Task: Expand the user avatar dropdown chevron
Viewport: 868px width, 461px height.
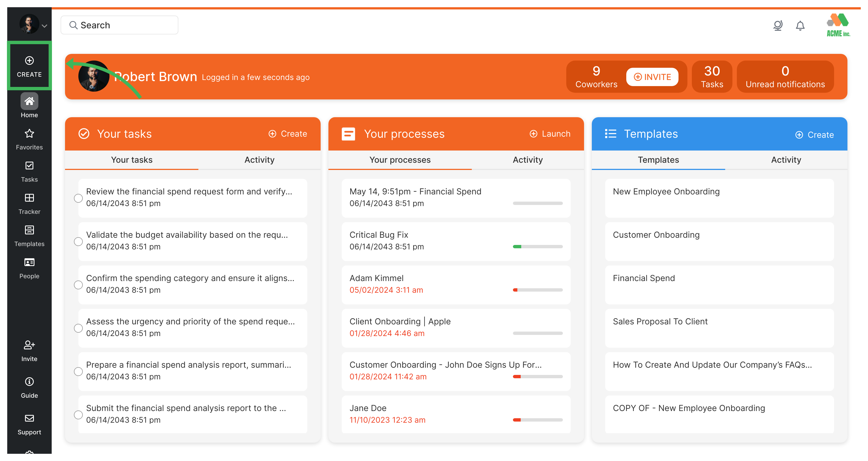Action: click(44, 26)
